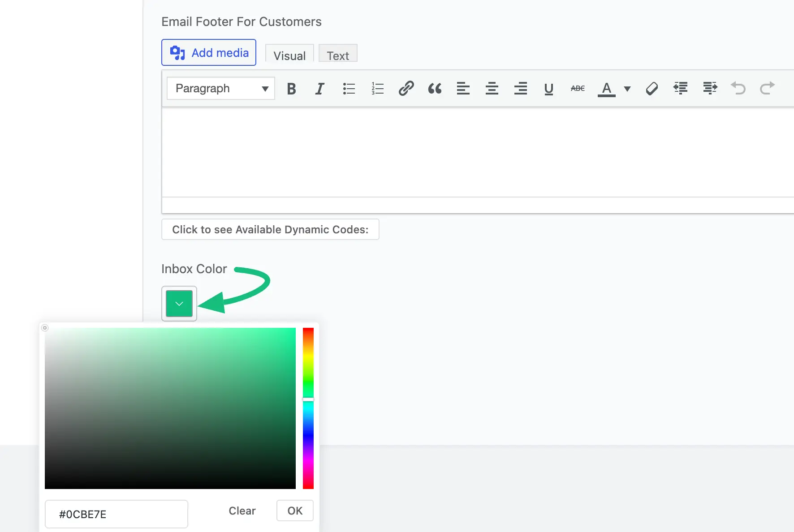This screenshot has height=532, width=794.
Task: Click Clear in the color picker
Action: click(x=242, y=511)
